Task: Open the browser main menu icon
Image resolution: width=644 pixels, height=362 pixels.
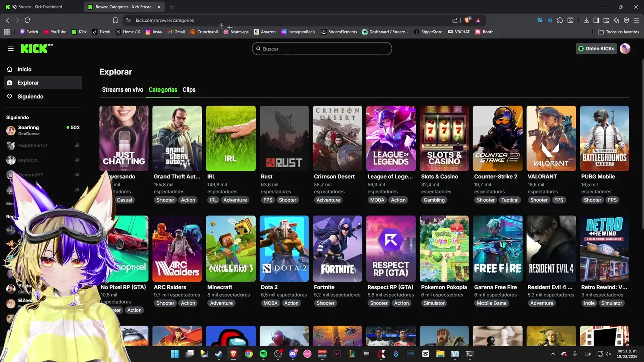Action: [x=636, y=20]
